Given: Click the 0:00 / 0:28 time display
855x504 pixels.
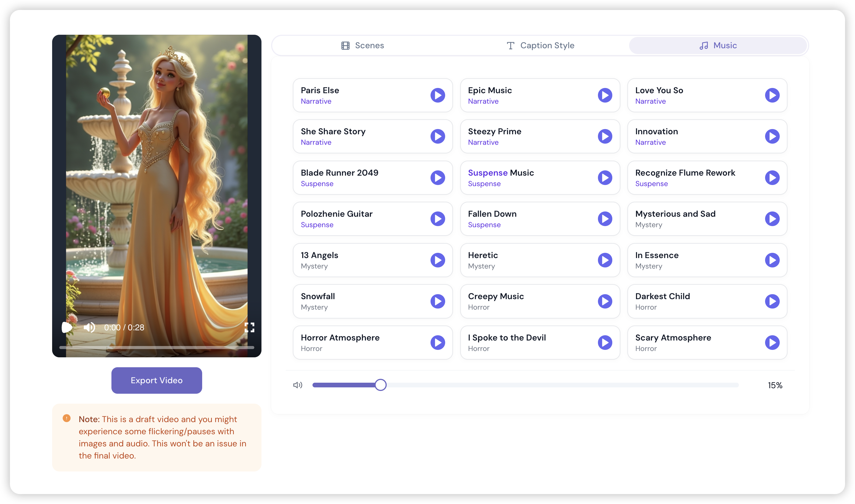Looking at the screenshot, I should tap(124, 327).
